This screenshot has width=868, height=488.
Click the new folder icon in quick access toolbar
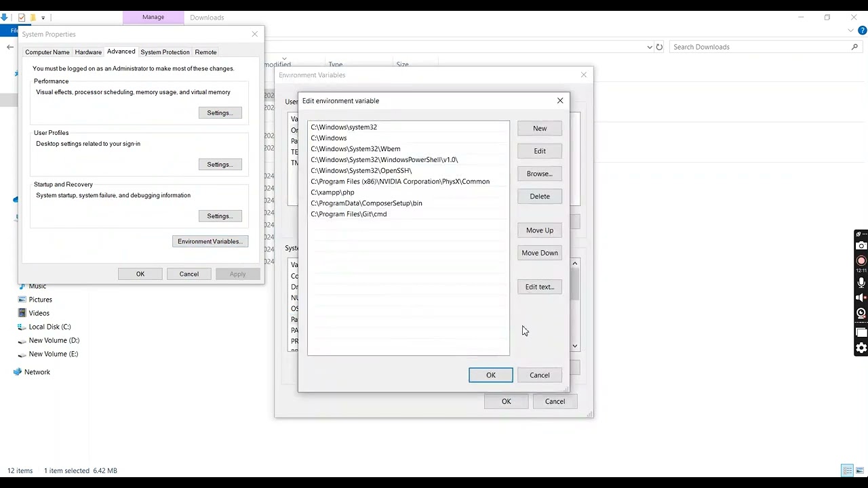point(32,18)
